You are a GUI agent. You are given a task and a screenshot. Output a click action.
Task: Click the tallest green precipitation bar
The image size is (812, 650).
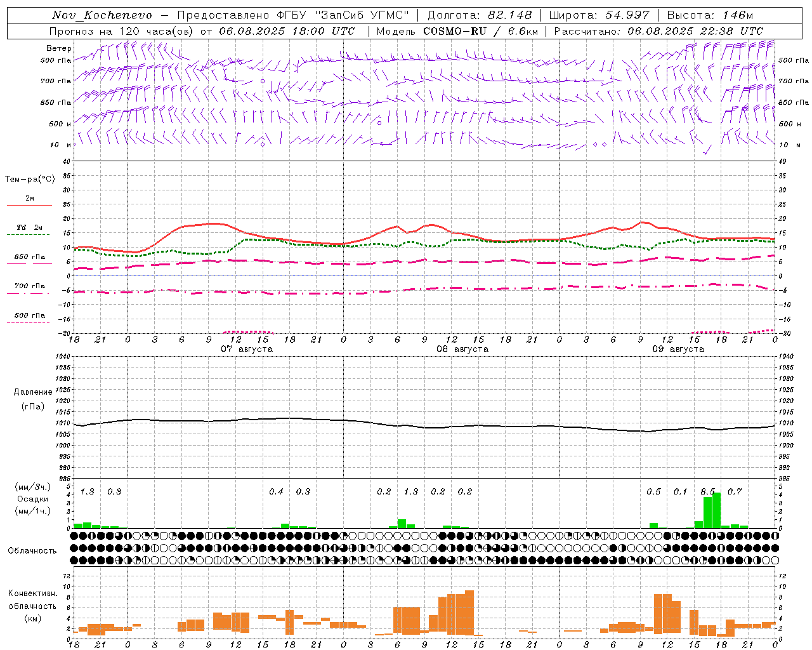point(717,510)
